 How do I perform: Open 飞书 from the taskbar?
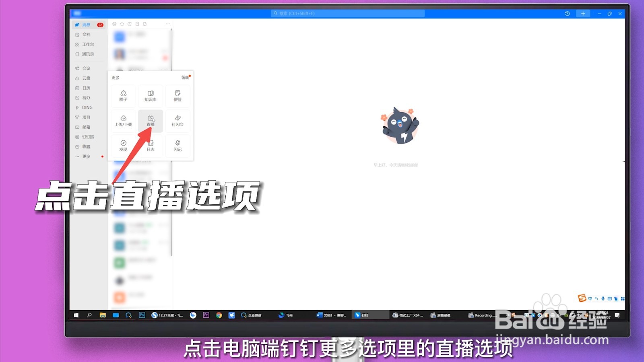click(286, 315)
